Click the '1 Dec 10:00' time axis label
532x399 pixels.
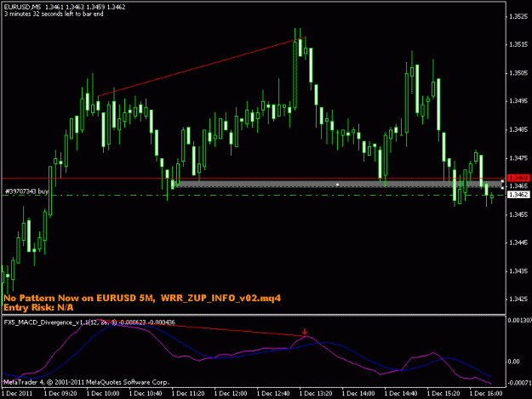103,393
